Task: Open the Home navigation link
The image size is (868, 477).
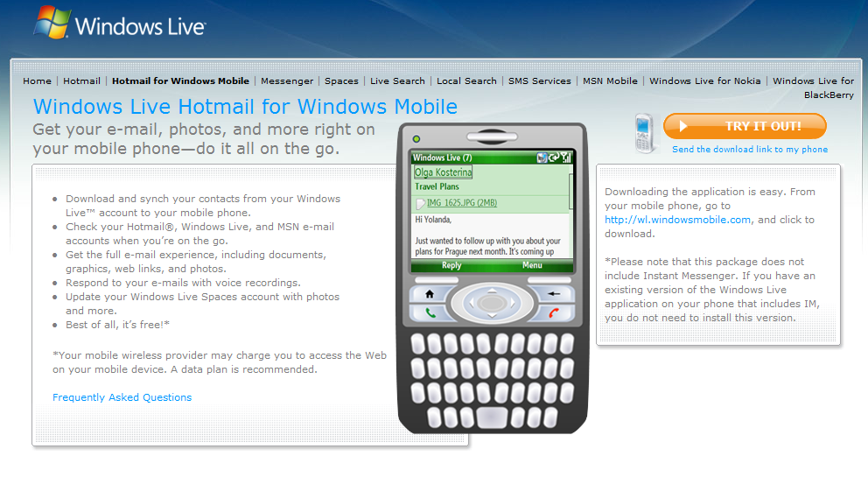Action: (37, 81)
